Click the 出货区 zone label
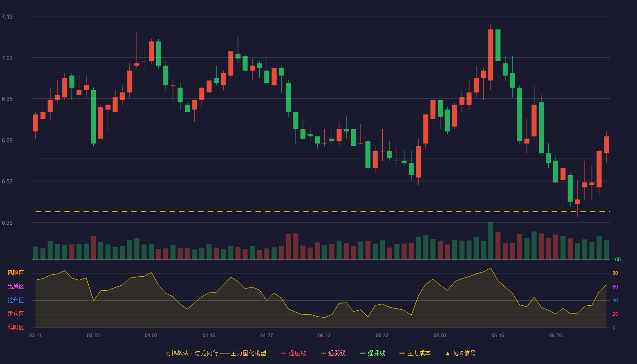Image resolution: width=637 pixels, height=364 pixels. (x=15, y=287)
